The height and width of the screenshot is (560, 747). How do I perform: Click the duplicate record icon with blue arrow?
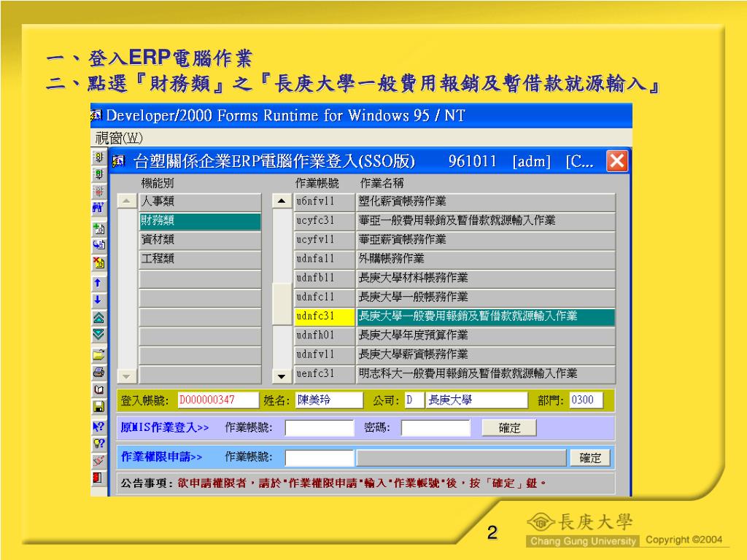98,245
